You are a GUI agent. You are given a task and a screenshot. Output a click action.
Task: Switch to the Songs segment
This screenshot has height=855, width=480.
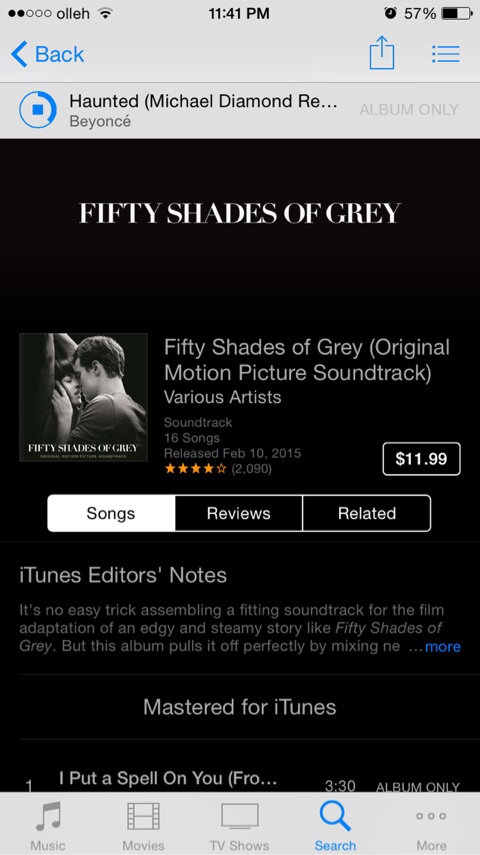click(111, 513)
